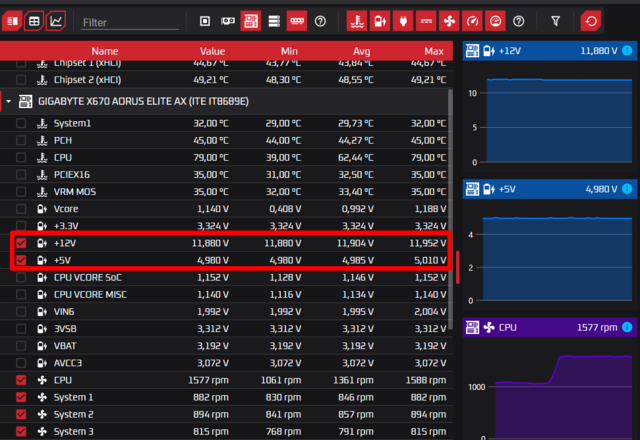Uncheck the +12V sensor checkbox

[x=21, y=242]
